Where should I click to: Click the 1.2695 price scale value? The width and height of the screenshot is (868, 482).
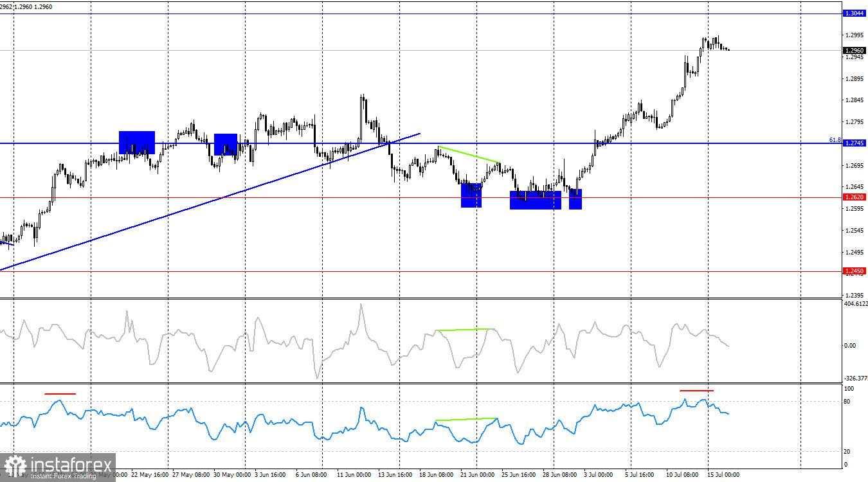[854, 166]
